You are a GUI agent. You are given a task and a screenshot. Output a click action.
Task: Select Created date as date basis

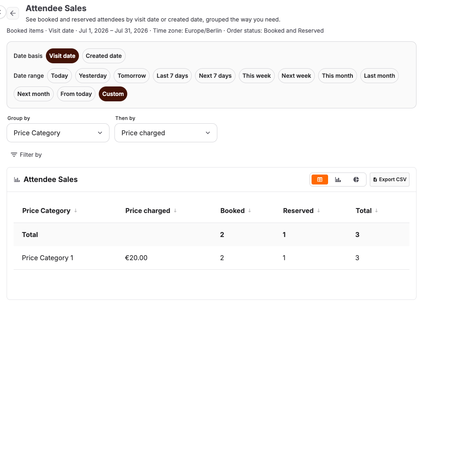[x=104, y=56]
